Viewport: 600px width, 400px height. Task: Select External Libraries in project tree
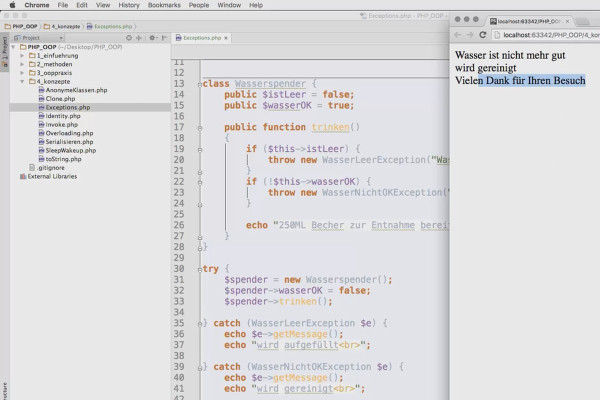click(x=49, y=176)
